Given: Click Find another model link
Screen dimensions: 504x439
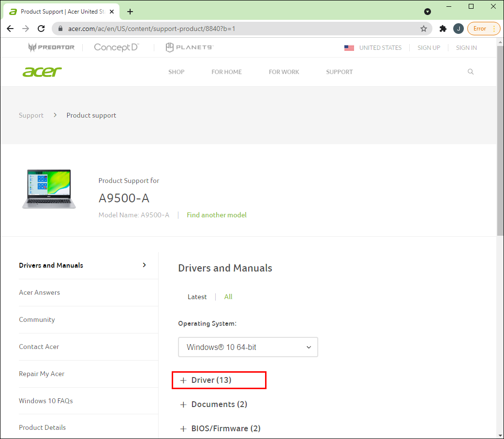Looking at the screenshot, I should (x=217, y=215).
